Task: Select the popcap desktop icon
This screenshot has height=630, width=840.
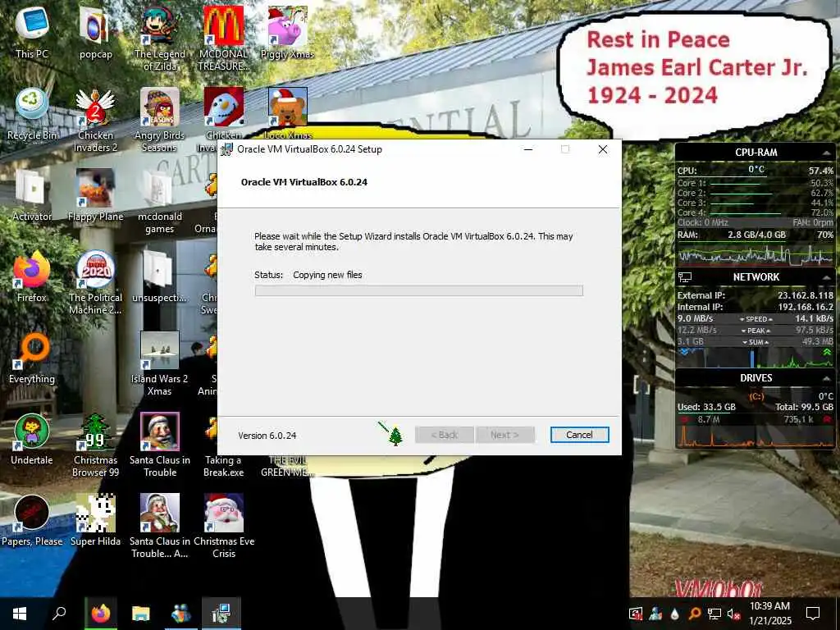Action: (95, 33)
